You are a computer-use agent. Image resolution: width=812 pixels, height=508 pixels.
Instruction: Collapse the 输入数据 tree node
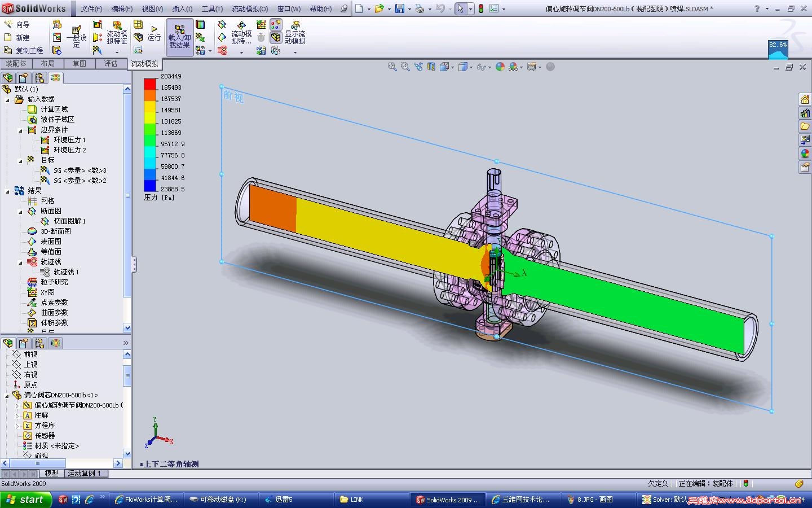tap(8, 99)
